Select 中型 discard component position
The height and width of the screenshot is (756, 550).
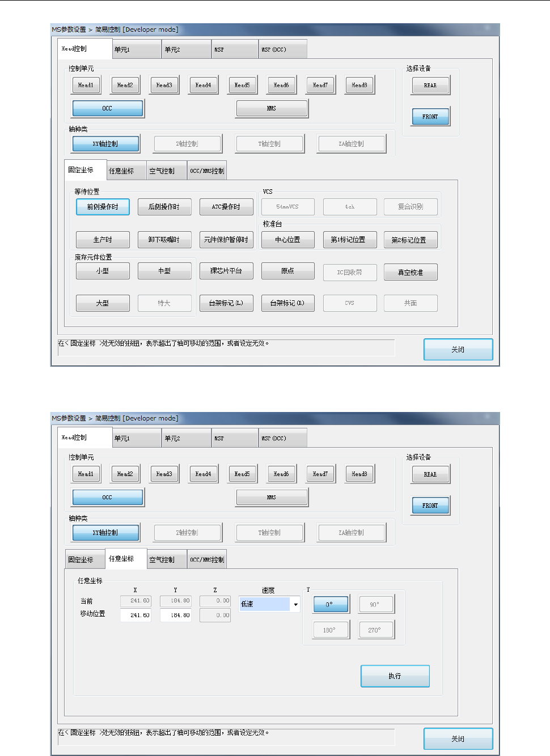[x=164, y=271]
